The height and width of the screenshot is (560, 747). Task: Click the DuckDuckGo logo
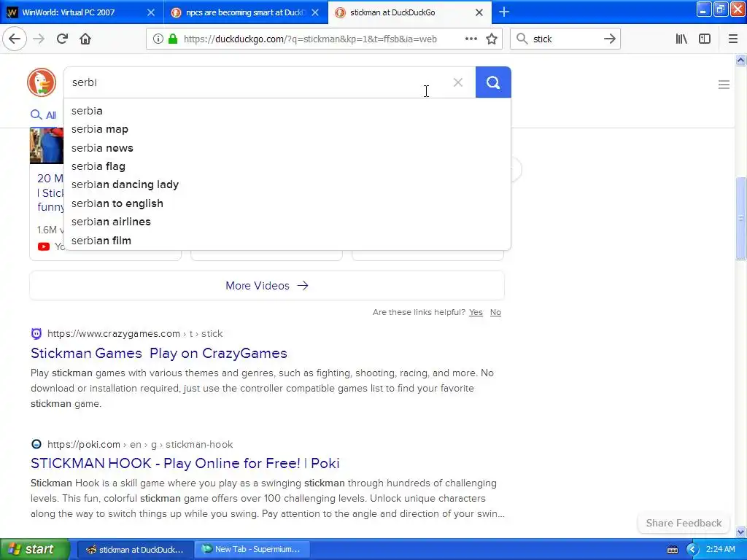pos(42,82)
